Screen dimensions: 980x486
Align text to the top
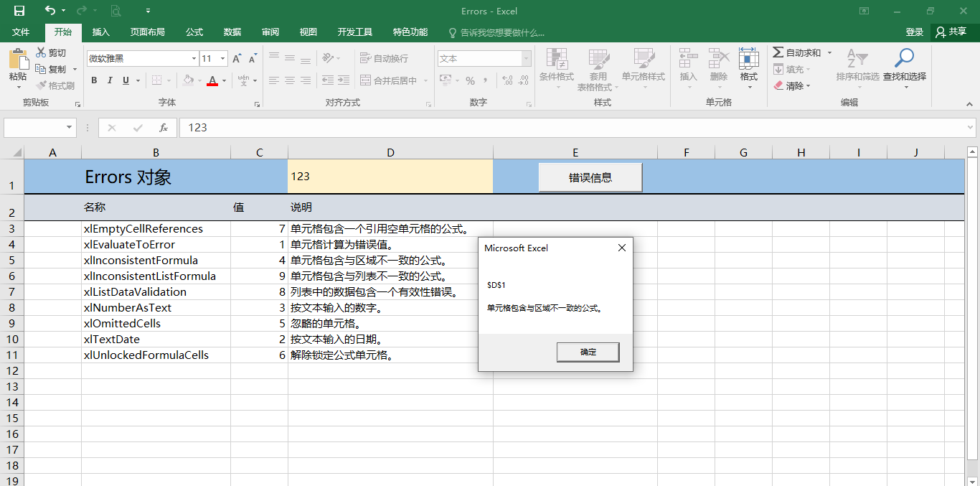pyautogui.click(x=274, y=57)
